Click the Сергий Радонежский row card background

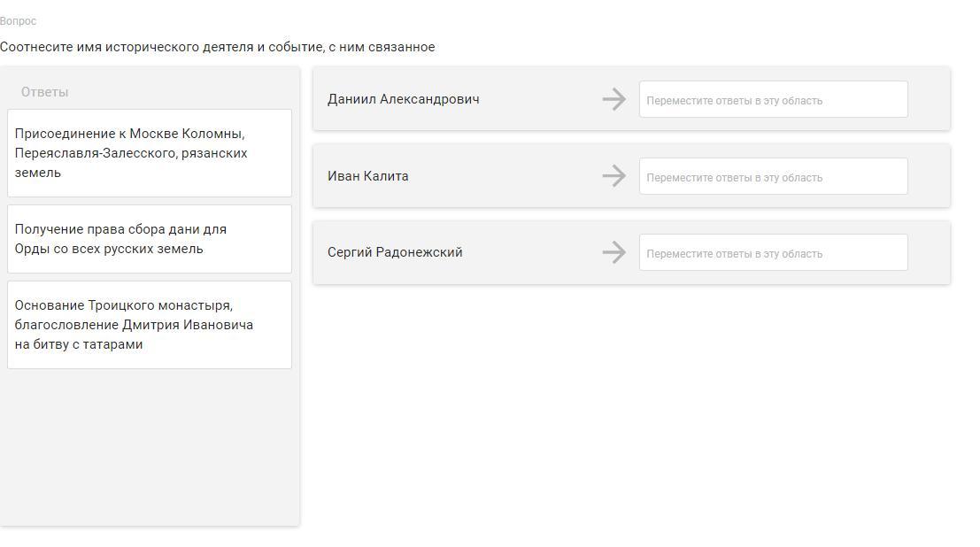tap(631, 252)
